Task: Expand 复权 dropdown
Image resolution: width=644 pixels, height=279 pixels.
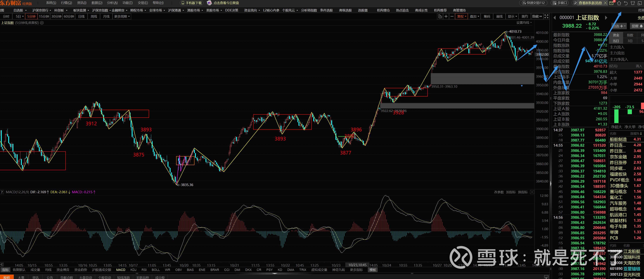Action: pos(462,17)
